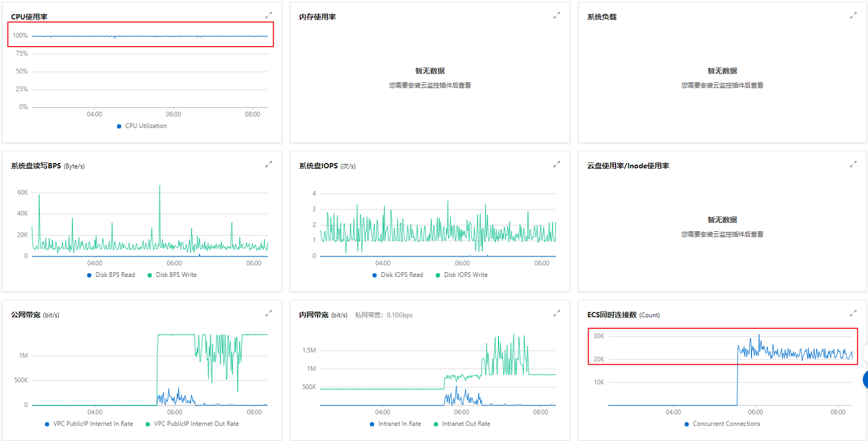
Task: Click the 私网带宽: 0.10Gbps label
Action: click(384, 315)
